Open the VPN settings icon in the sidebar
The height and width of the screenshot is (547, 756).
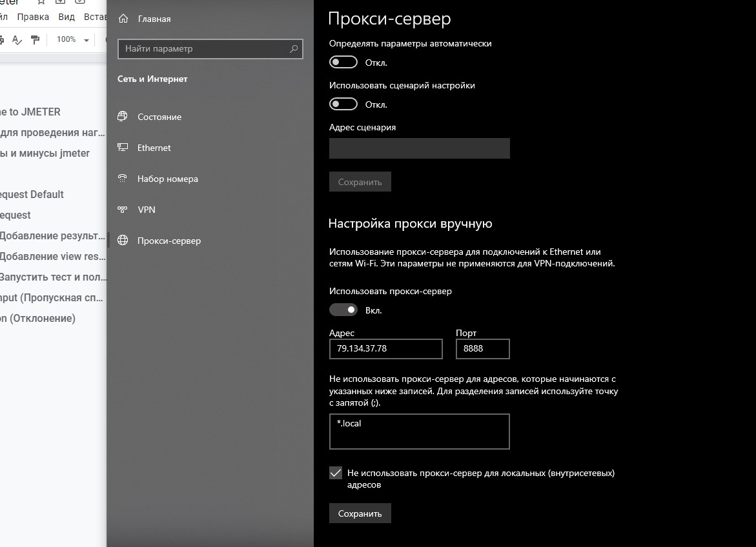click(x=123, y=210)
